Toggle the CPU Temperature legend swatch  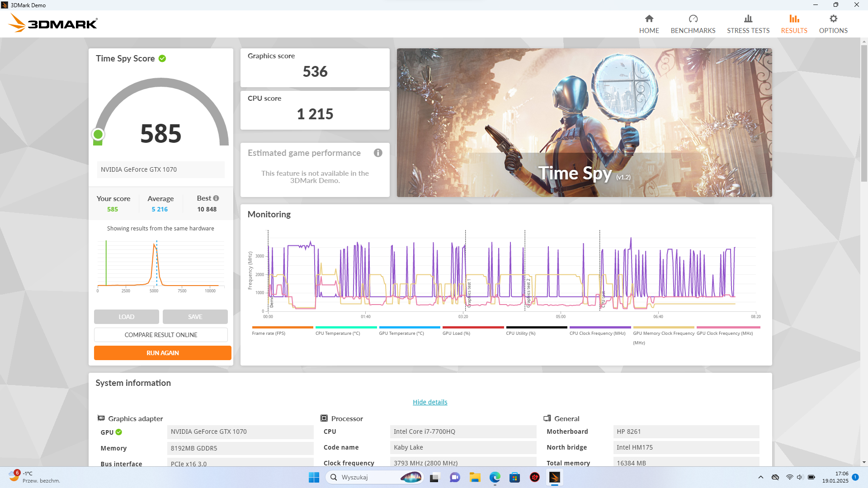[x=346, y=327]
